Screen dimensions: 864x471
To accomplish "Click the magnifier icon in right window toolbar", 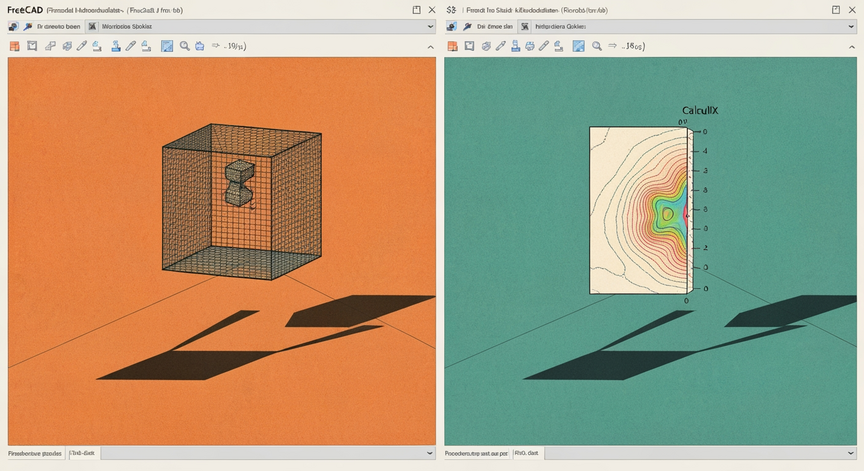I will (597, 46).
